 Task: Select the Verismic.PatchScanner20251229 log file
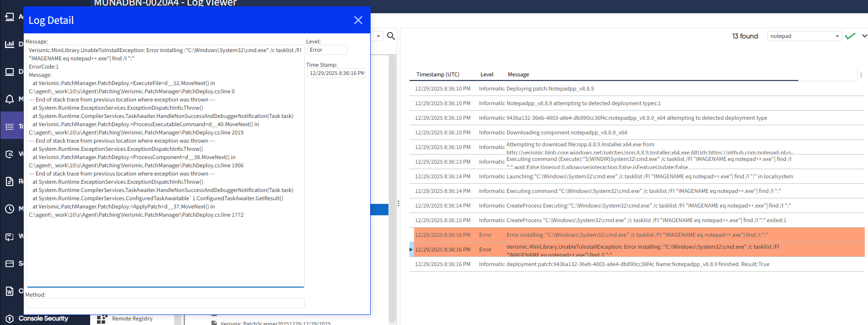[x=275, y=323]
